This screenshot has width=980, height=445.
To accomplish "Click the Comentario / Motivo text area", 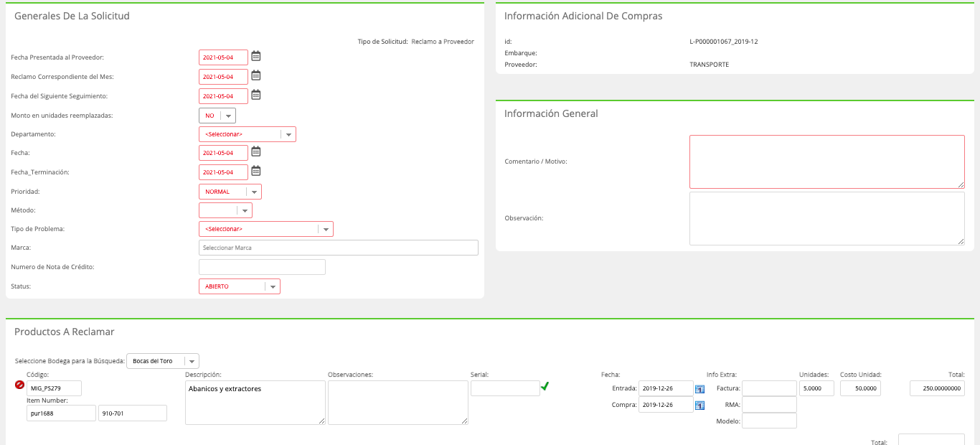I will click(x=827, y=161).
